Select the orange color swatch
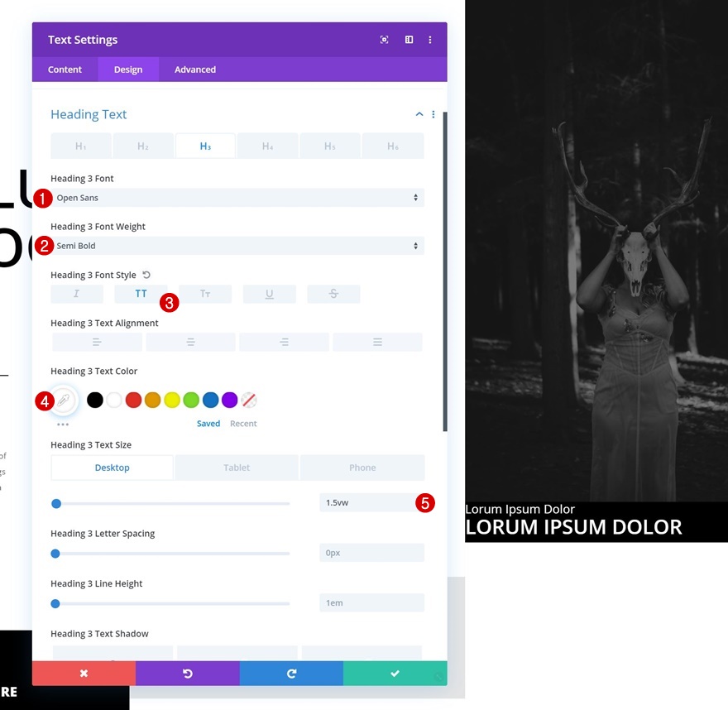 tap(152, 400)
